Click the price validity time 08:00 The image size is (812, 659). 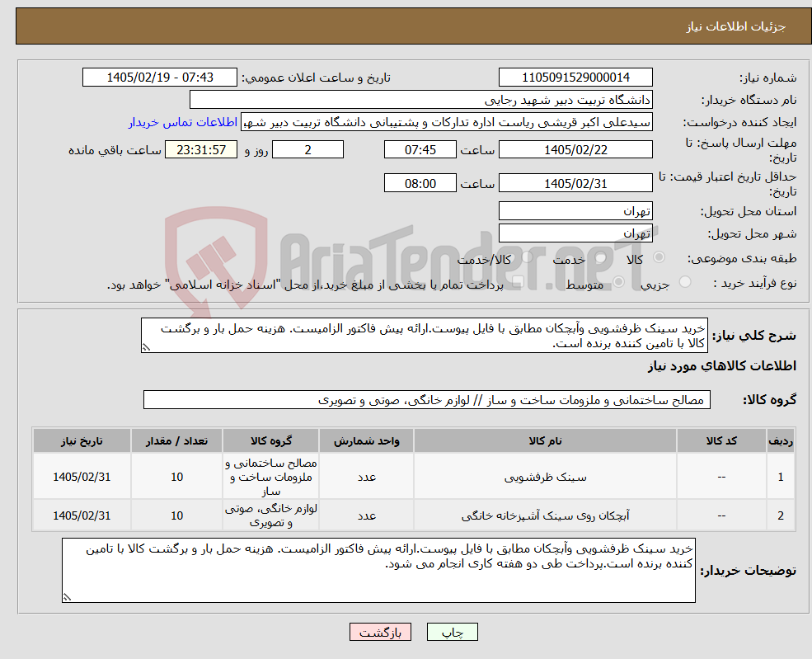(420, 183)
